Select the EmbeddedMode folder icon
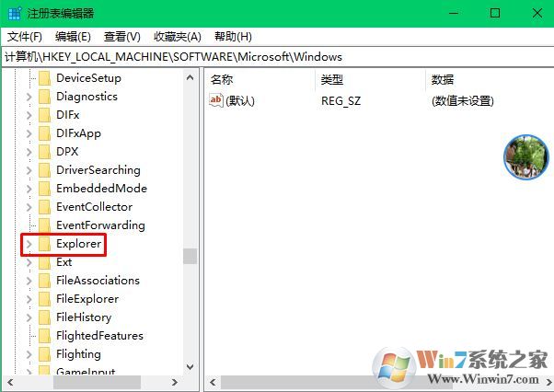 (44, 189)
